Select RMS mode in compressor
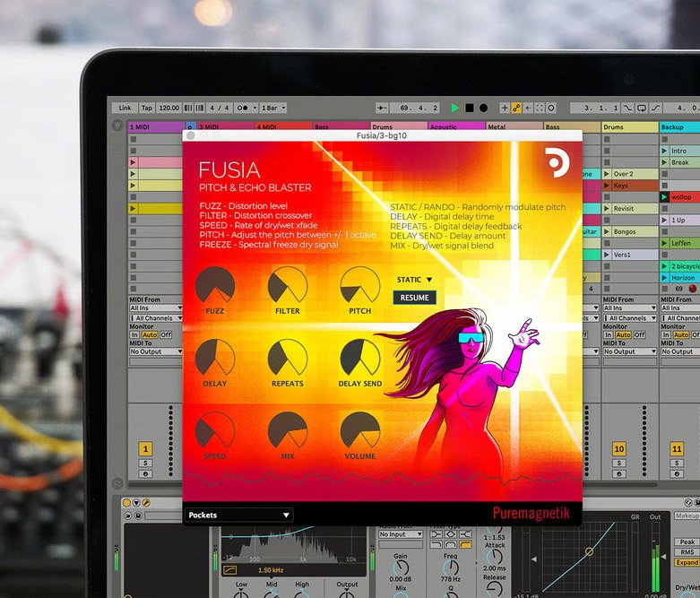The image size is (700, 598). pos(687,552)
